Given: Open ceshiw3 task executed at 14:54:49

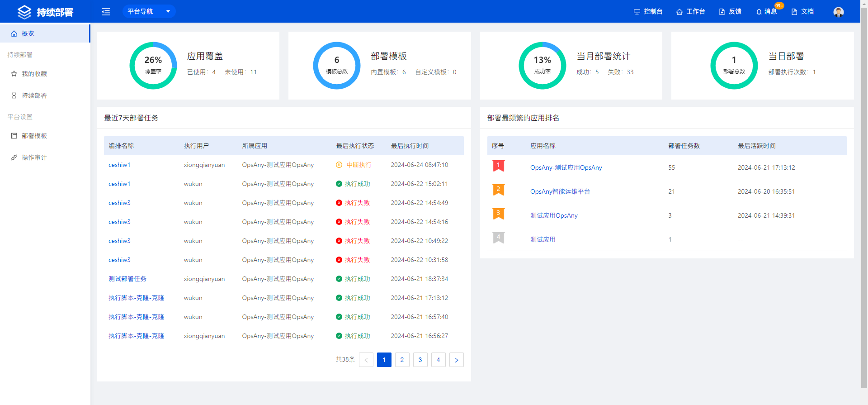Looking at the screenshot, I should 119,203.
